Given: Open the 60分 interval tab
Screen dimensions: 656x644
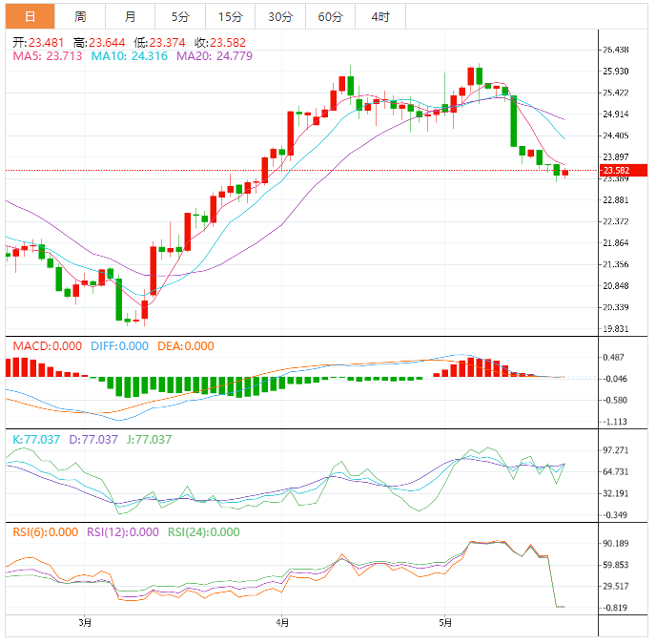Looking at the screenshot, I should pyautogui.click(x=330, y=17).
